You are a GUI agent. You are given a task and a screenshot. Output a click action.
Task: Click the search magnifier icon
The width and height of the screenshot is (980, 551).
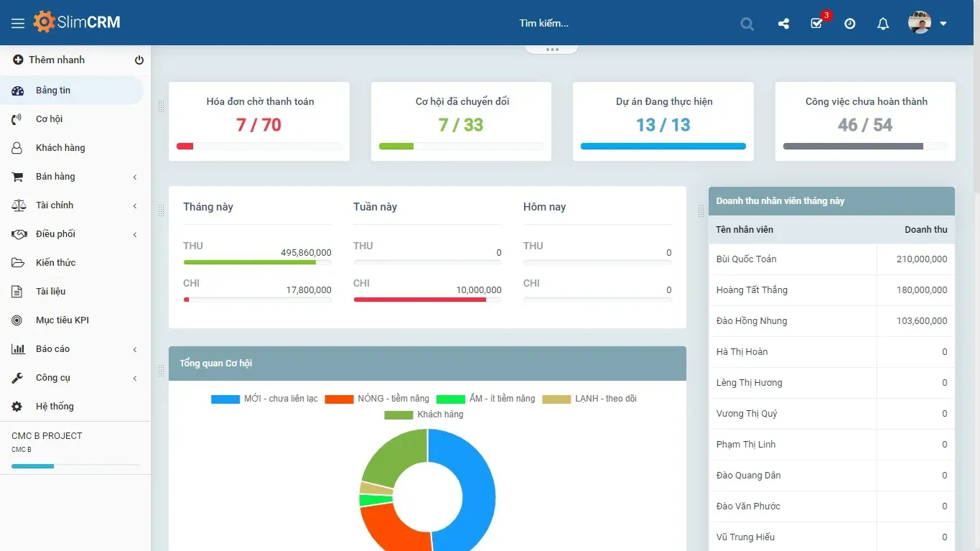pyautogui.click(x=747, y=24)
